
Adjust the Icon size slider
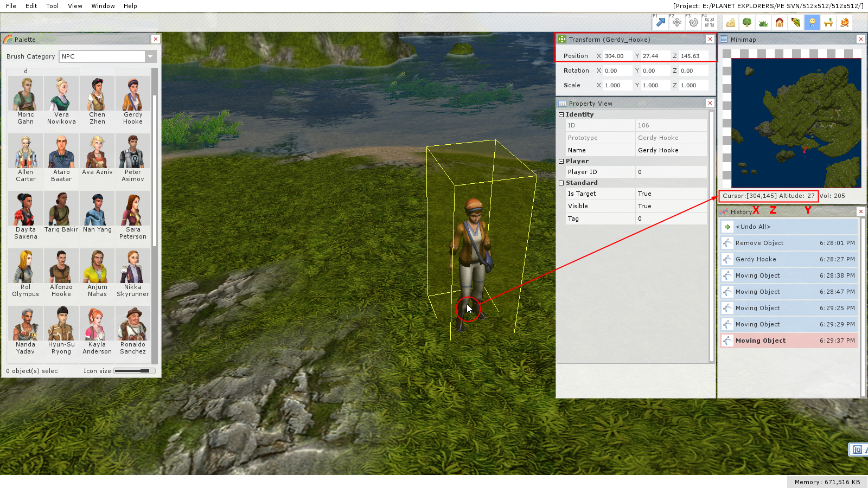click(135, 371)
